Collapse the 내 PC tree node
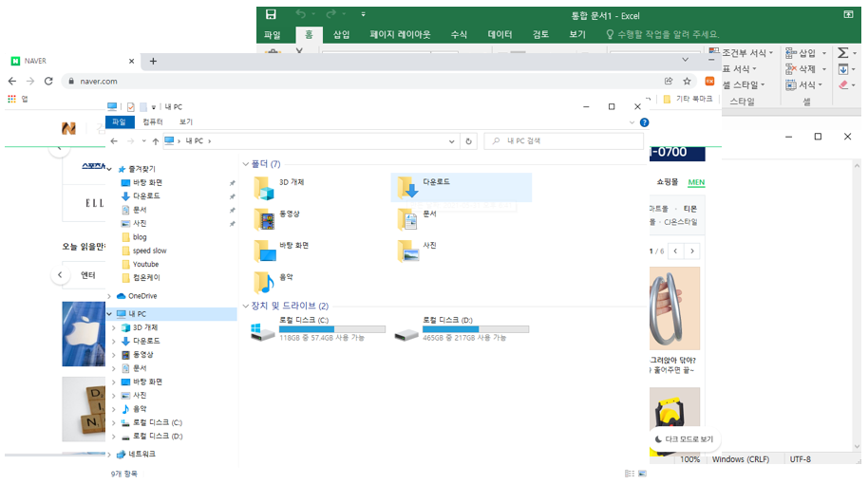Image resolution: width=868 pixels, height=484 pixels. pos(109,313)
